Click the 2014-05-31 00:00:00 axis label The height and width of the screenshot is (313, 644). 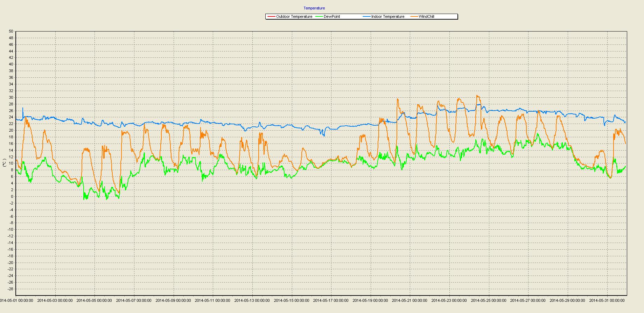[607, 300]
